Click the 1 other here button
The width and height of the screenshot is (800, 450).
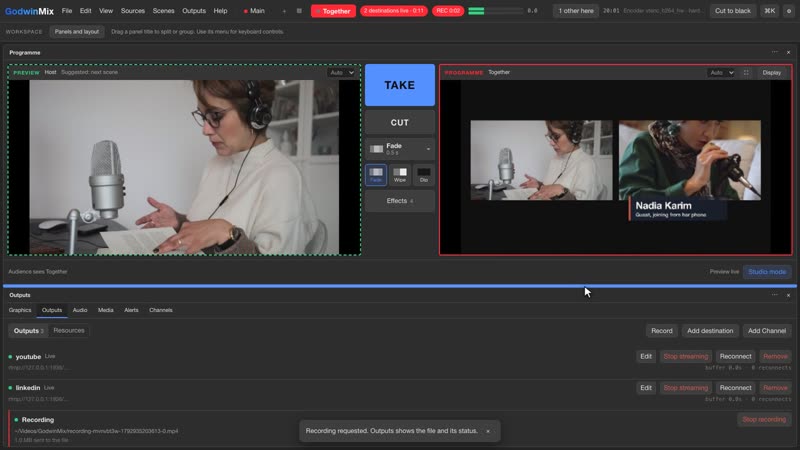pyautogui.click(x=576, y=11)
